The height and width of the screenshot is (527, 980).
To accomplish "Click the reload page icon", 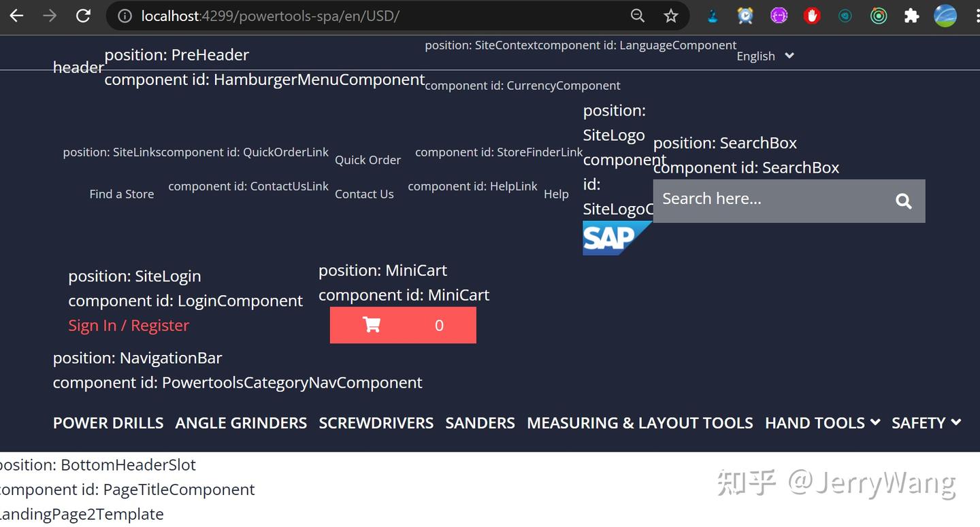I will tap(83, 15).
